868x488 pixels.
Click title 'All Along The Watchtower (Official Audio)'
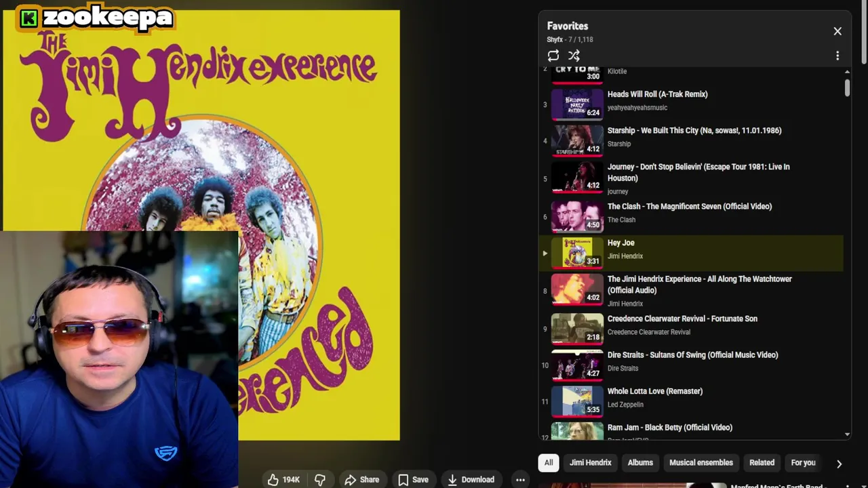(x=700, y=284)
